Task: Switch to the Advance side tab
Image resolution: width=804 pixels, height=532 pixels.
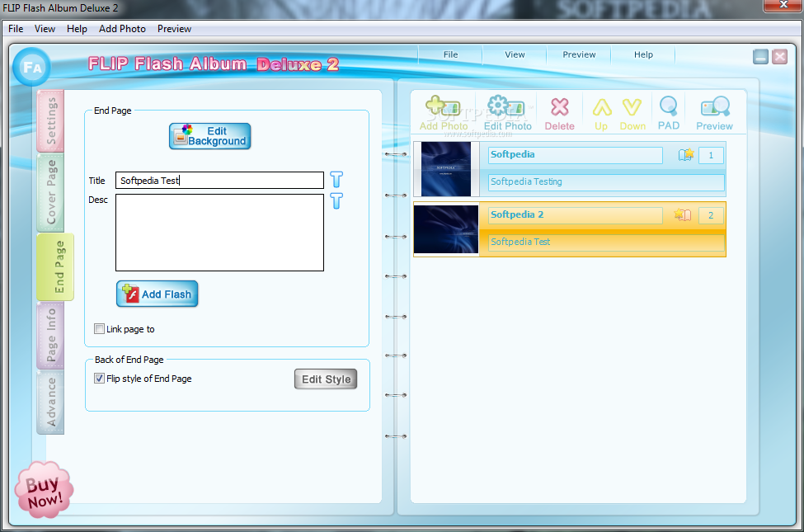Action: [51, 403]
